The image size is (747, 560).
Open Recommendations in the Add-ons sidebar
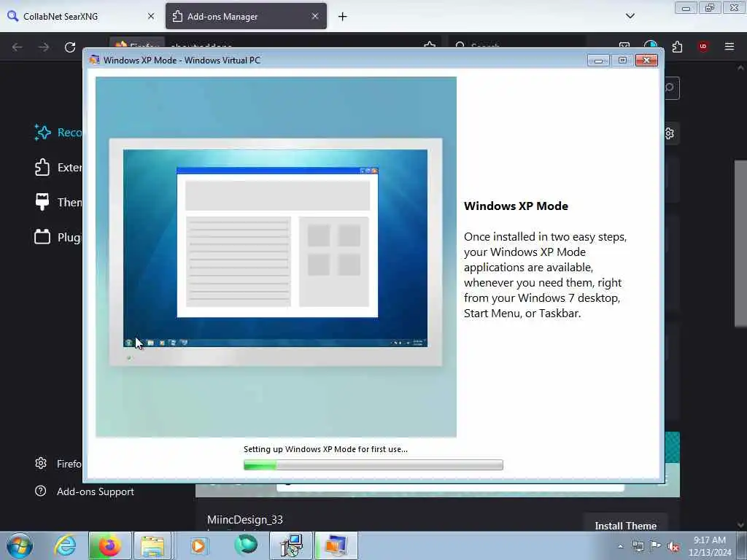tap(58, 133)
